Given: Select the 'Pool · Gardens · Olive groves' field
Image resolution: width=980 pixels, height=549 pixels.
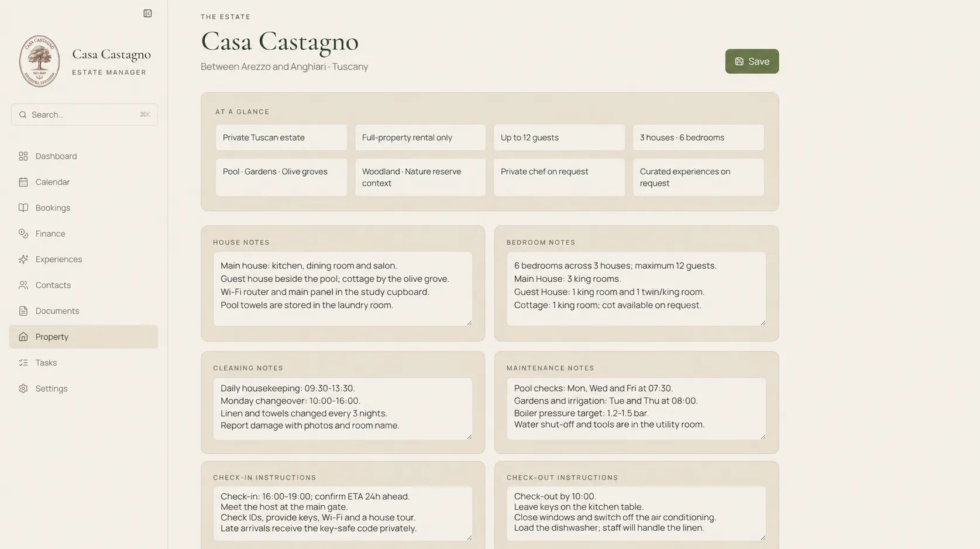Looking at the screenshot, I should [x=281, y=177].
